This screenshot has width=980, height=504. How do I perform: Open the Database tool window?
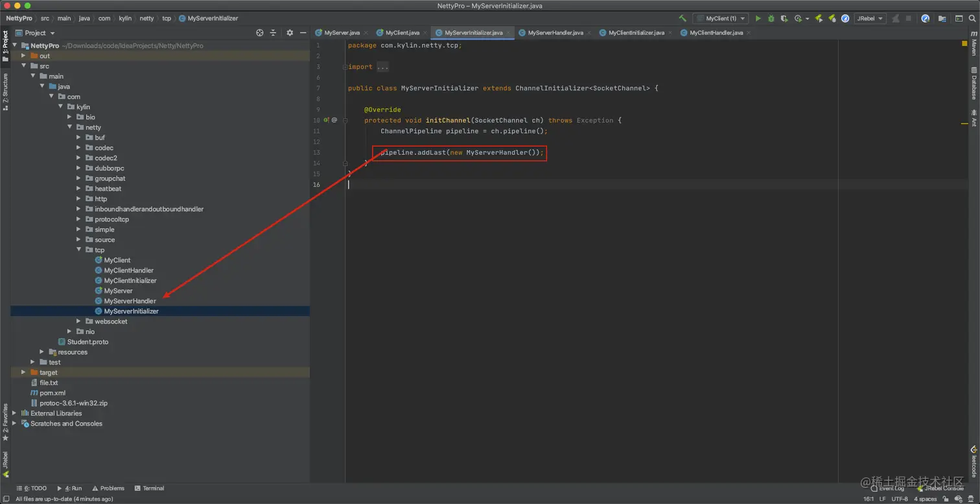[x=974, y=83]
